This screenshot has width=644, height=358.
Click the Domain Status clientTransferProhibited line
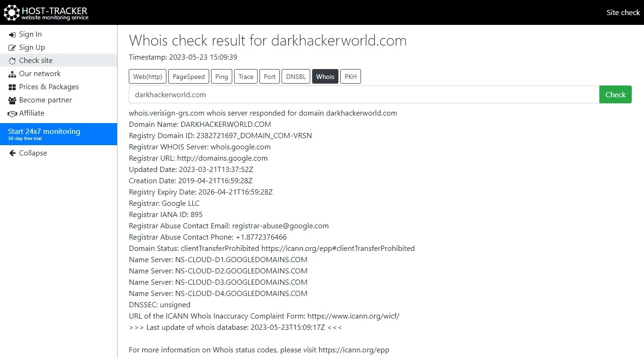tap(272, 249)
